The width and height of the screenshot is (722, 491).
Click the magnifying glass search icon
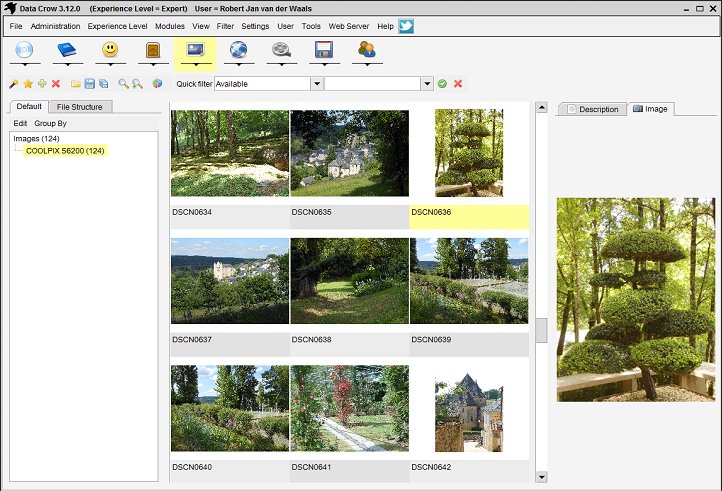[x=123, y=84]
